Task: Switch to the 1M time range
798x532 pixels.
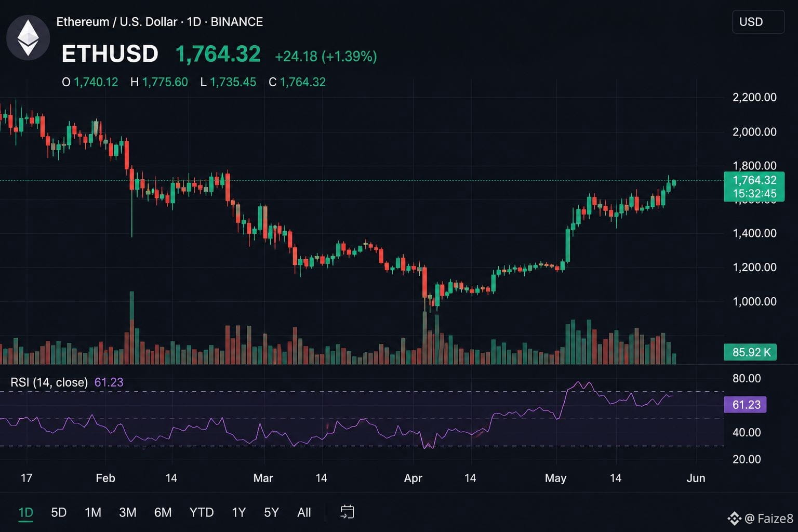Action: (93, 512)
